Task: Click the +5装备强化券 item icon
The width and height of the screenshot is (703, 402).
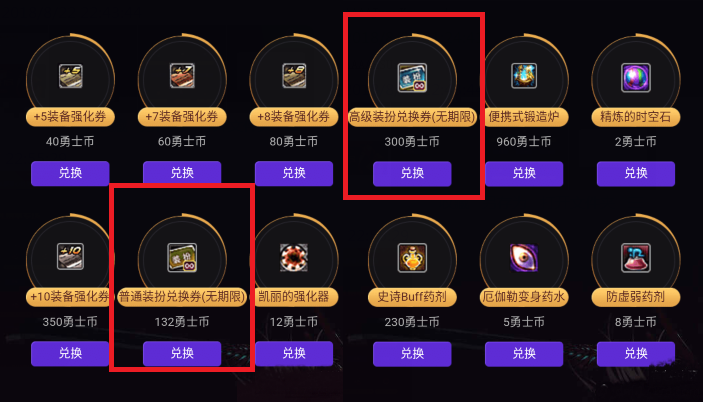Action: (x=70, y=76)
